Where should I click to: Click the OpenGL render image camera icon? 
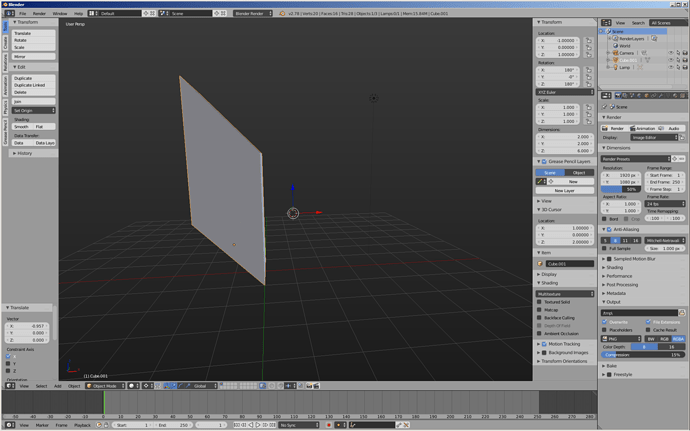coord(309,386)
